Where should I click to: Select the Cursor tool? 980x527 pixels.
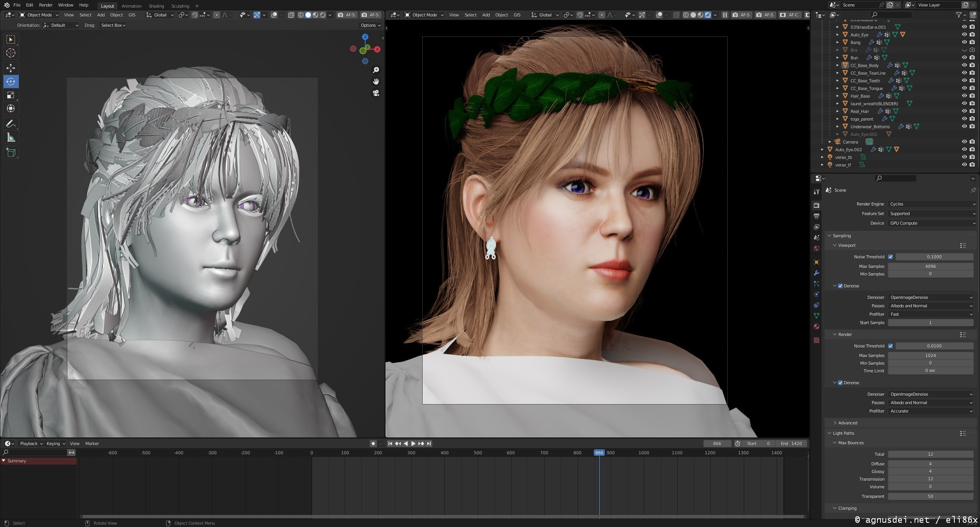(11, 53)
